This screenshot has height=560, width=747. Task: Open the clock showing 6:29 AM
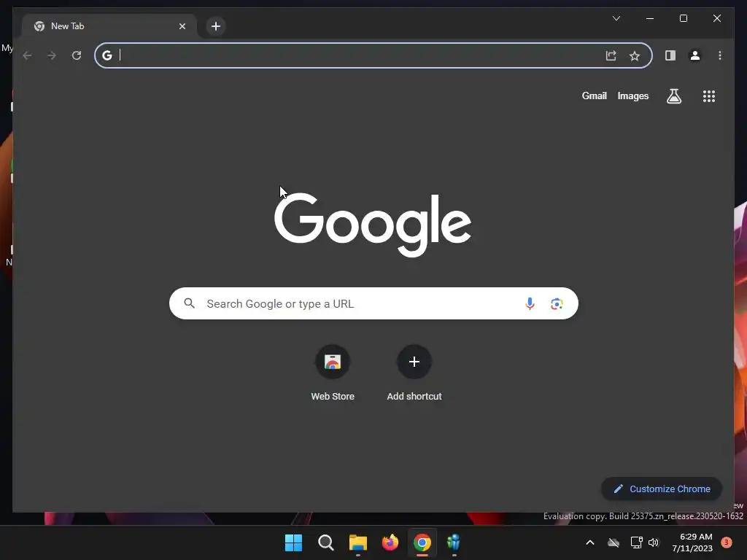pos(692,542)
